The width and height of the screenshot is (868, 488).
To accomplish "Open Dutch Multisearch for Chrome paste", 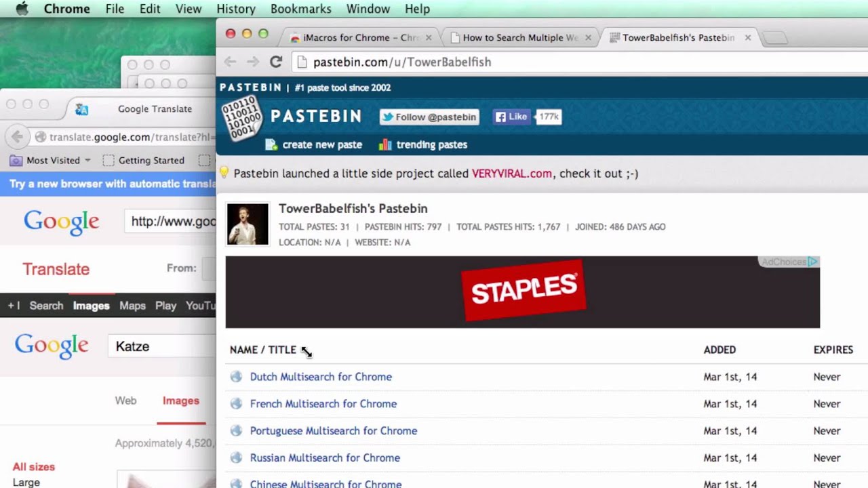I will click(321, 377).
